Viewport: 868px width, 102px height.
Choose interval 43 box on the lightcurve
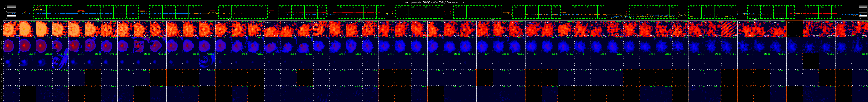tap(695, 12)
